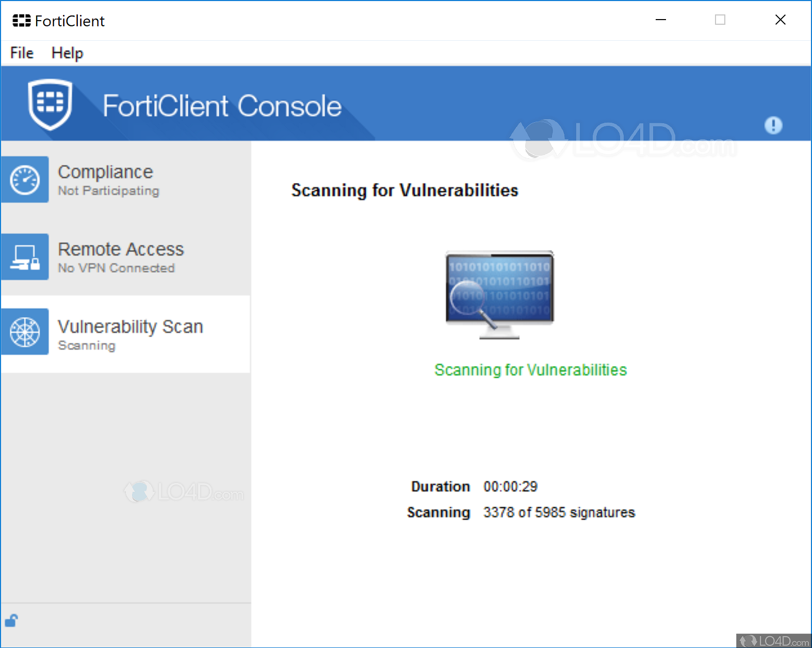Click the FortiClient title bar app icon

pos(22,21)
